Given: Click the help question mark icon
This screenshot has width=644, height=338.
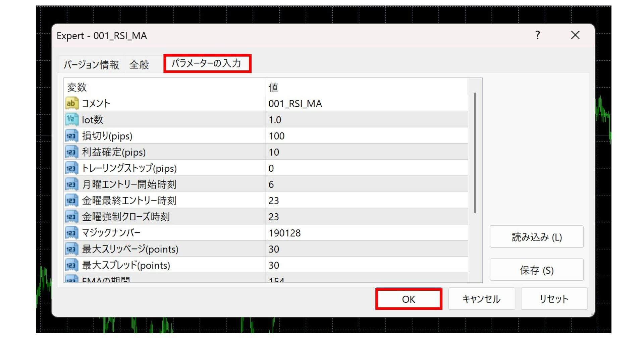Looking at the screenshot, I should coord(537,35).
